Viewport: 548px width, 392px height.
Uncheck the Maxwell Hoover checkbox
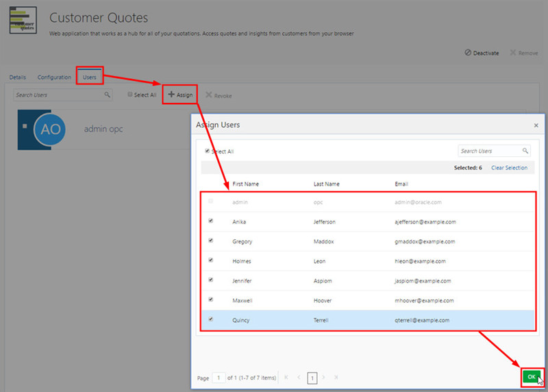(211, 299)
